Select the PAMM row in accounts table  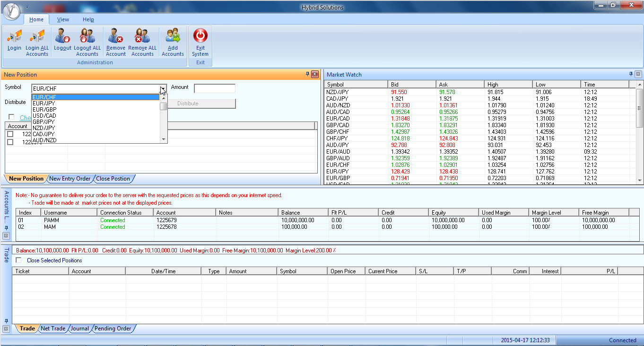[327, 220]
